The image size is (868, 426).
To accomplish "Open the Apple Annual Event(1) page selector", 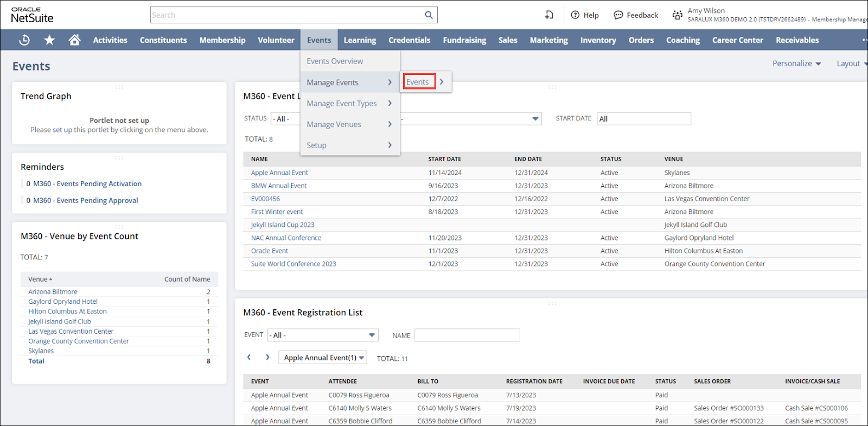I will (323, 358).
